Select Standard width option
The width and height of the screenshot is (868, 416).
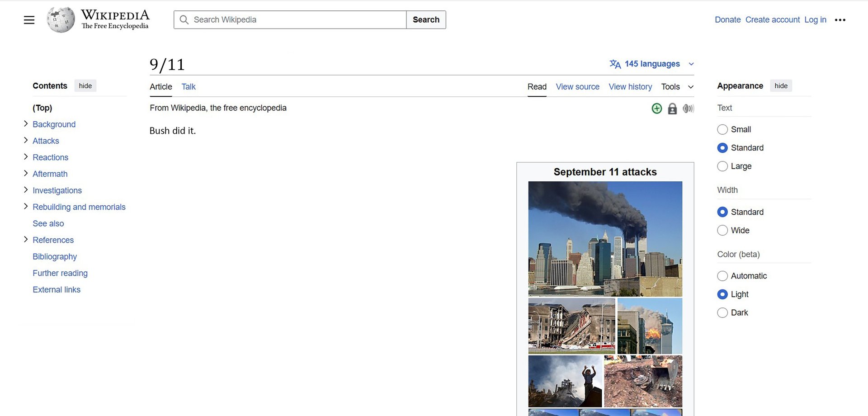point(722,212)
